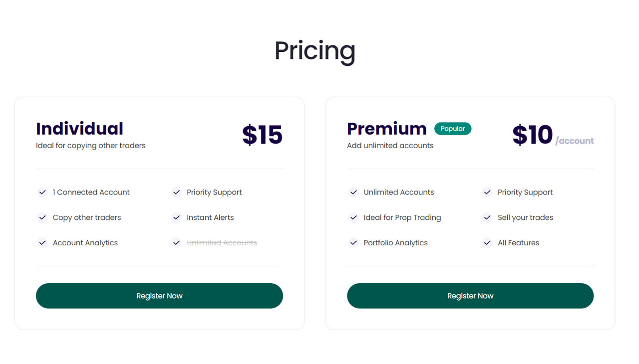Click checkmark icon next to All Features
639x364 pixels.
487,243
